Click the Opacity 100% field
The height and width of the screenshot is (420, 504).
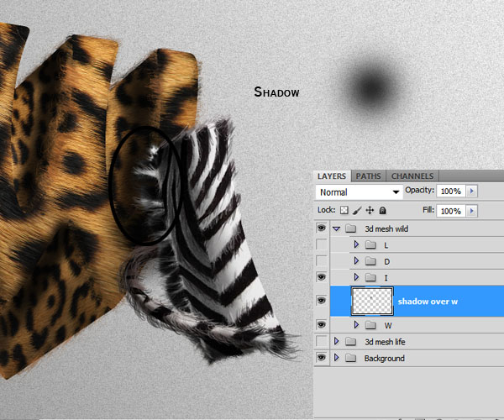pyautogui.click(x=451, y=191)
